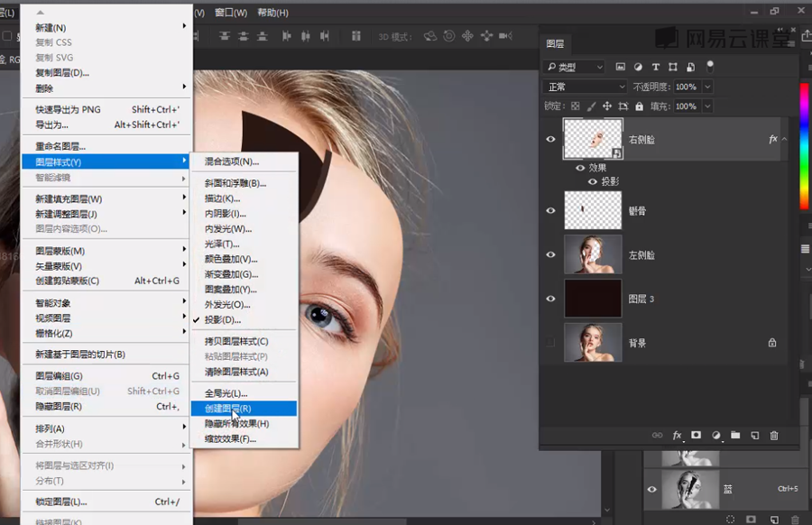
Task: Open the 窗口(W) menu
Action: click(231, 13)
